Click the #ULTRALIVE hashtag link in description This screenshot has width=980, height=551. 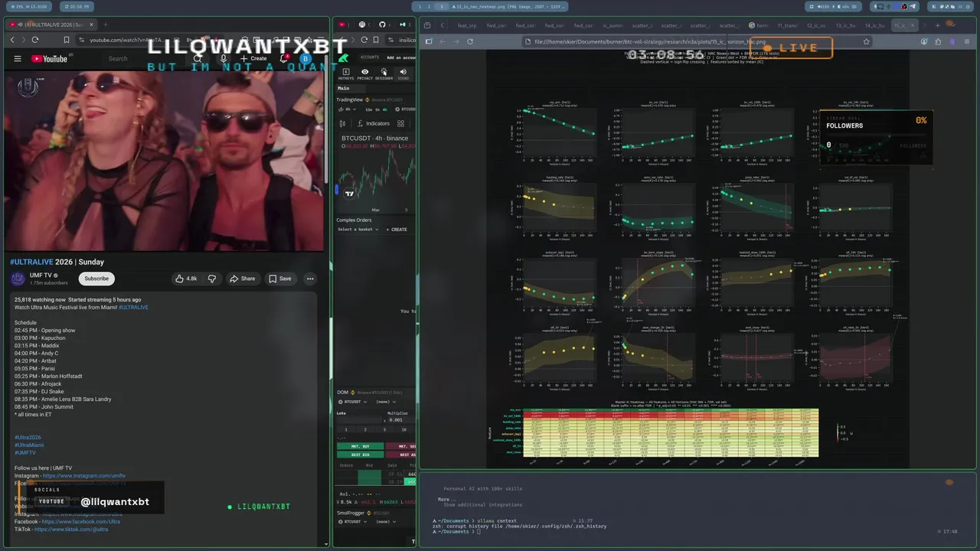tap(133, 308)
